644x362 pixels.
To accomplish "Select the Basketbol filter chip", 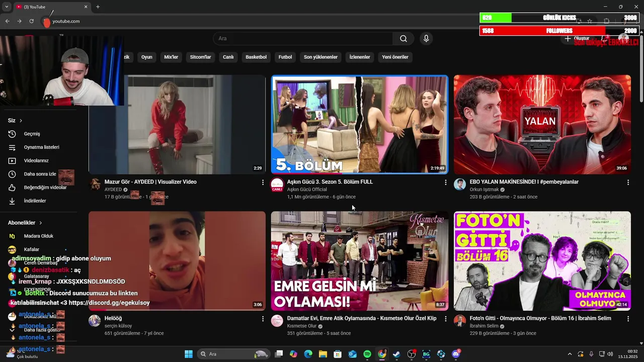I will coord(256,57).
